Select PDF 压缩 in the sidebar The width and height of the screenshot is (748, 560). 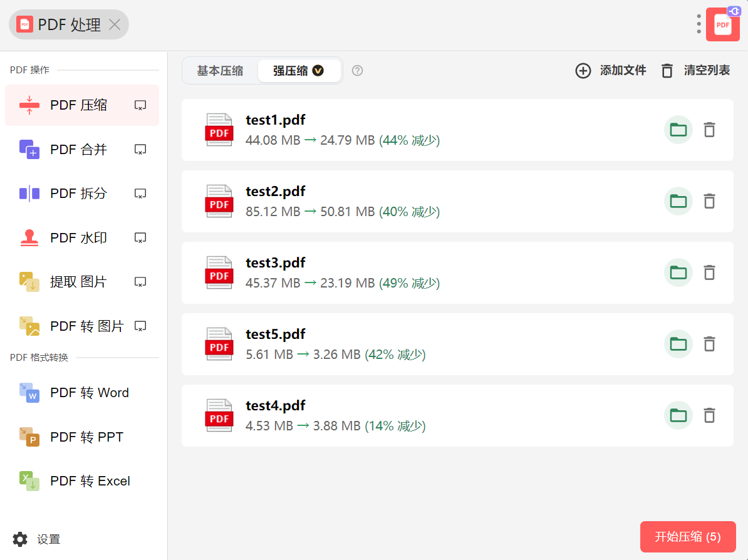tap(82, 105)
